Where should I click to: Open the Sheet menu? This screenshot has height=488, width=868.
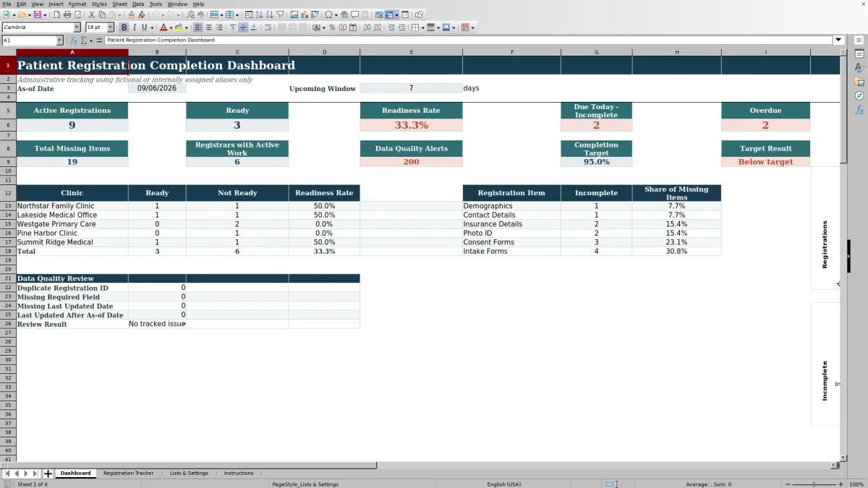[119, 4]
